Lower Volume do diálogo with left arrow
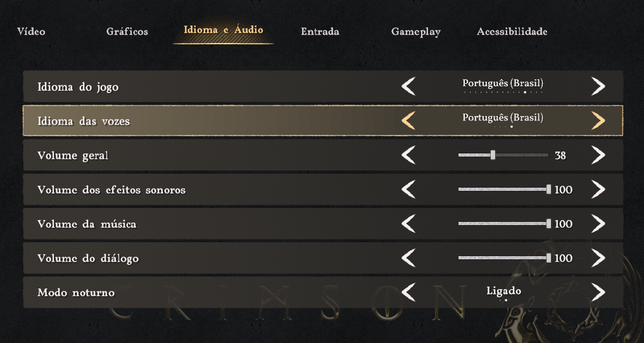 pyautogui.click(x=408, y=258)
